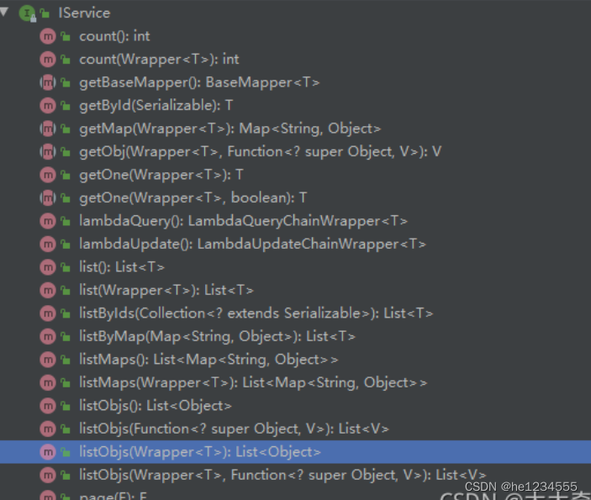Screen dimensions: 591x500
Task: Click the green public lock icon beside getMap
Action: pos(66,129)
